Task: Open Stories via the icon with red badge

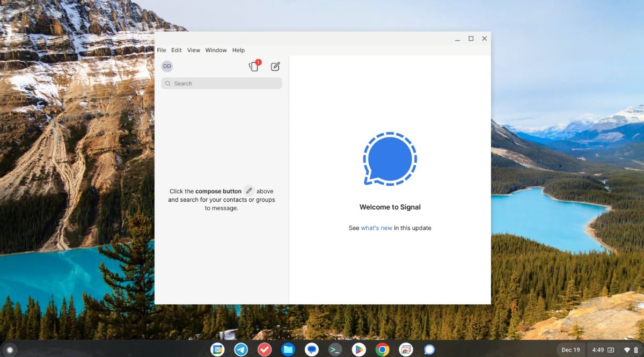Action: tap(253, 66)
